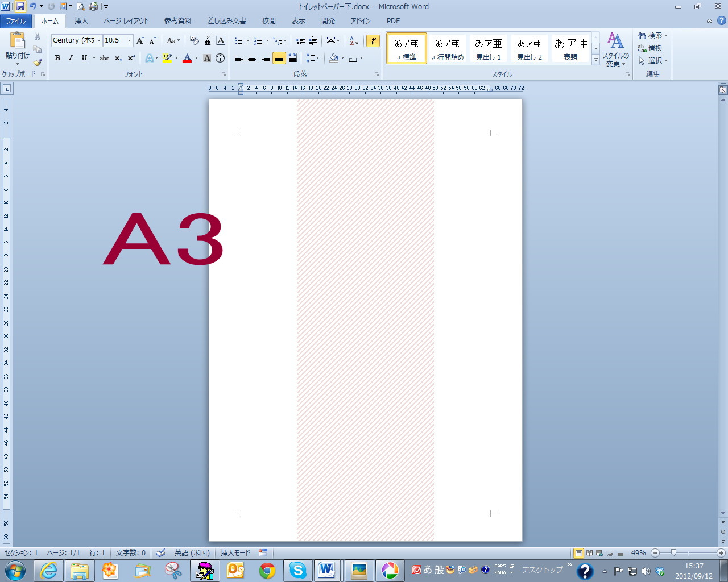Click スタイルの変更 button

[x=615, y=49]
